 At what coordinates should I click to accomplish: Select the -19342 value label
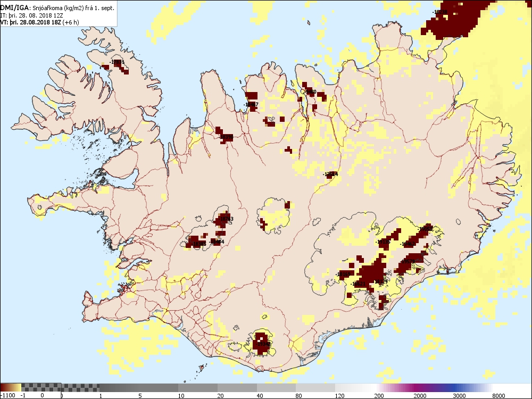pos(263,344)
